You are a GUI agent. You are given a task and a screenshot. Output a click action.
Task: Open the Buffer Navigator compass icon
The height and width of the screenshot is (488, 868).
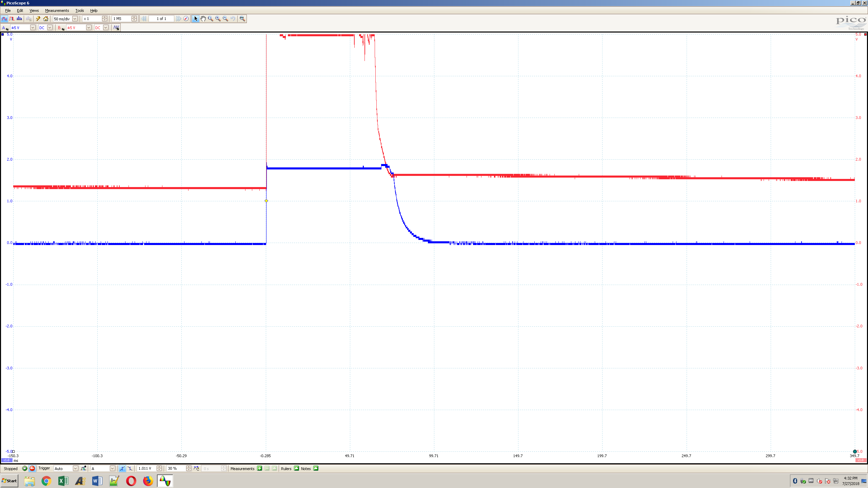pyautogui.click(x=186, y=19)
